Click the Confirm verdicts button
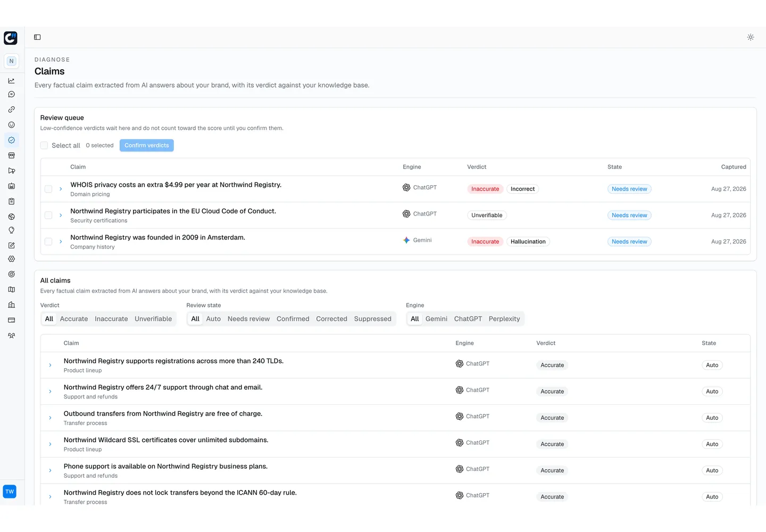766x532 pixels. (x=147, y=146)
